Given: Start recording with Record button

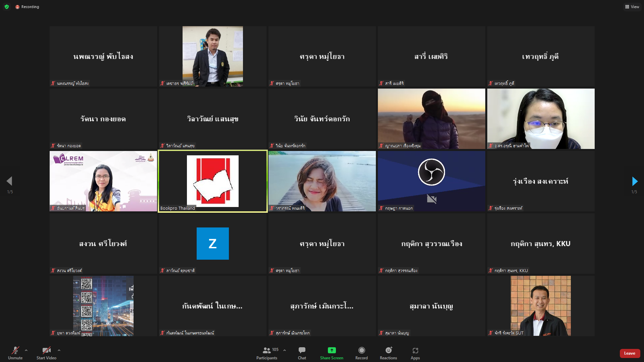Looking at the screenshot, I should [x=361, y=353].
